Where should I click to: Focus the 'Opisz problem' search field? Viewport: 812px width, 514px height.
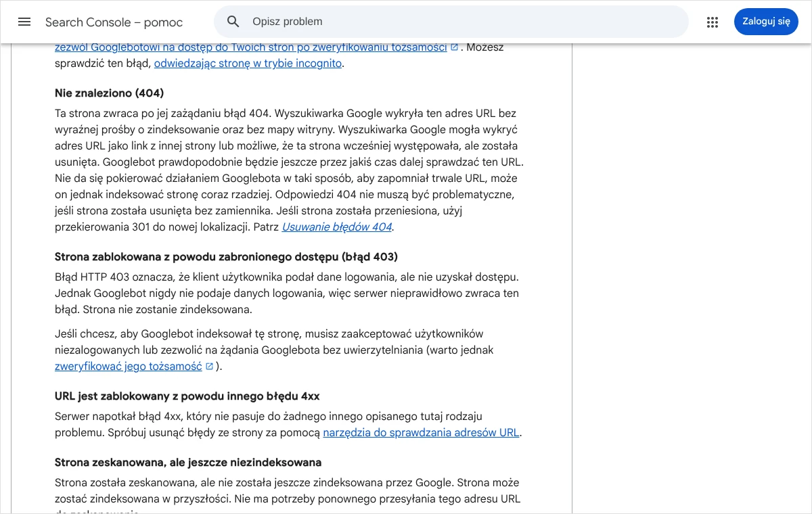point(451,22)
